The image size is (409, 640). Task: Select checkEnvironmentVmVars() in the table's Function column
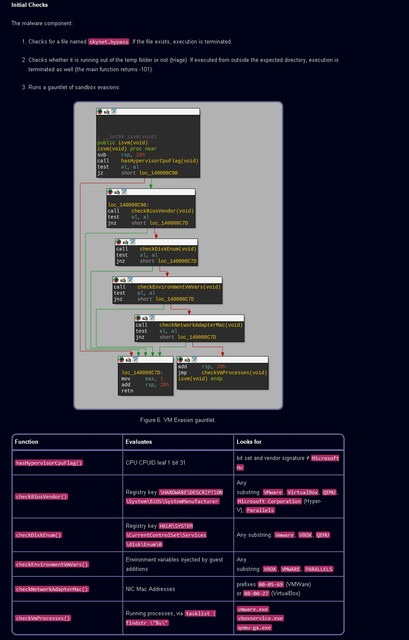click(x=52, y=564)
